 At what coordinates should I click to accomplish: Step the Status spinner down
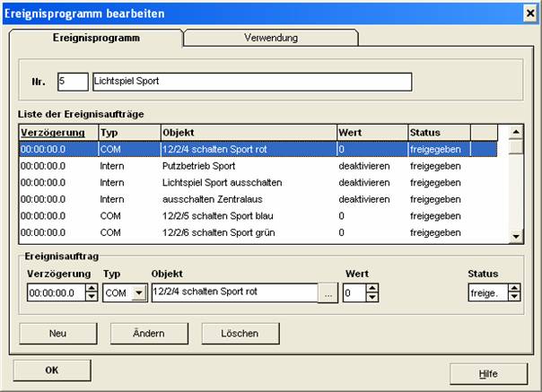tap(513, 297)
